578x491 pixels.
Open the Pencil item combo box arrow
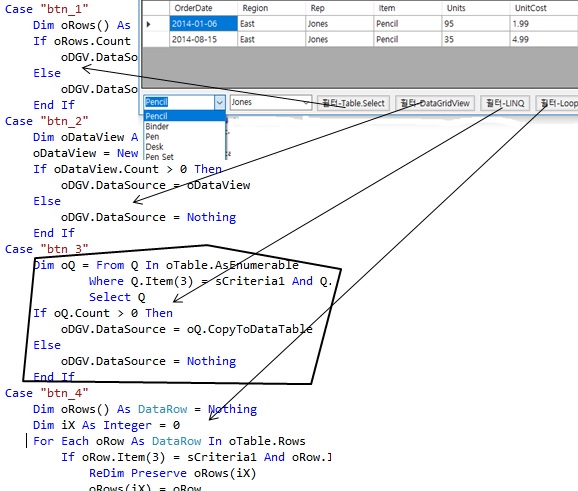[219, 102]
